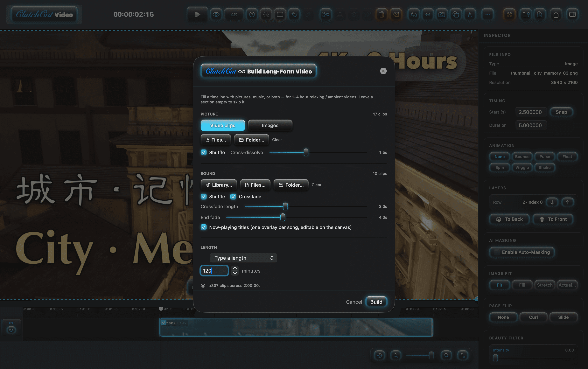Click the circled at-sign toolbar icon

(252, 14)
